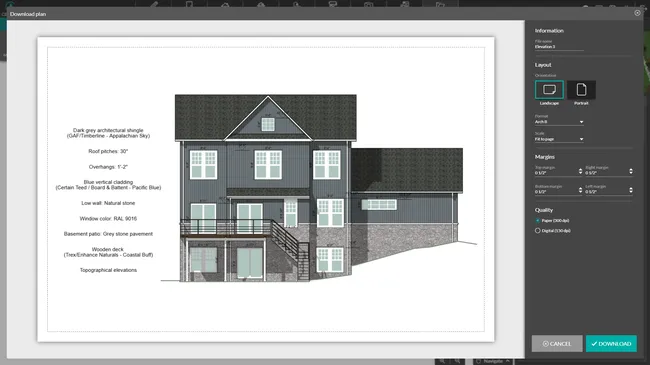The width and height of the screenshot is (650, 365).
Task: Click the elevation drawing of the house preview
Action: 318,188
